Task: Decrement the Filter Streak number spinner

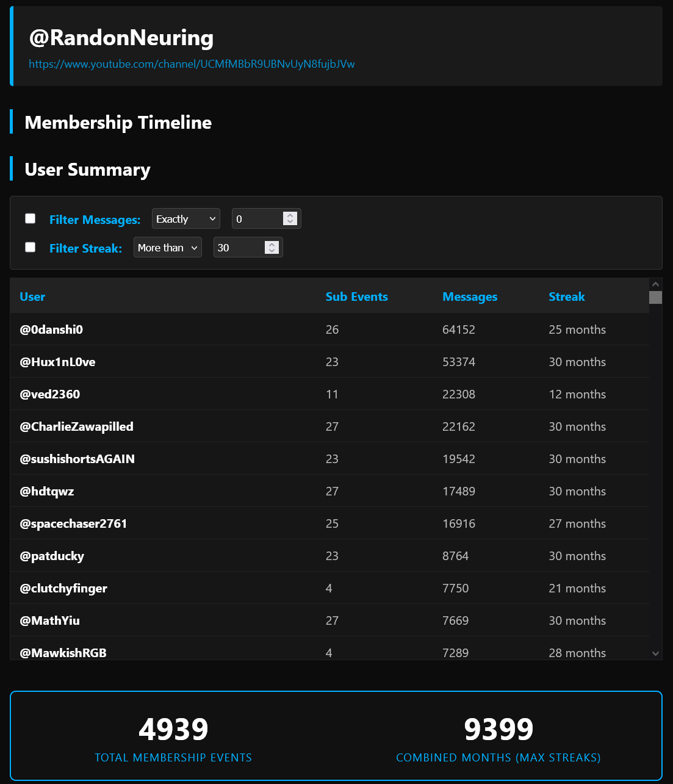Action: point(272,251)
